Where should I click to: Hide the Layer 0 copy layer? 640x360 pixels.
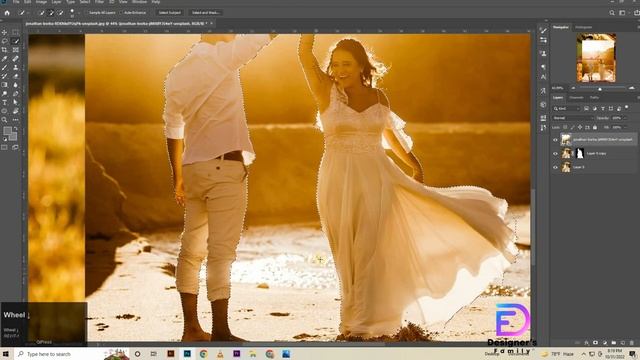click(555, 153)
